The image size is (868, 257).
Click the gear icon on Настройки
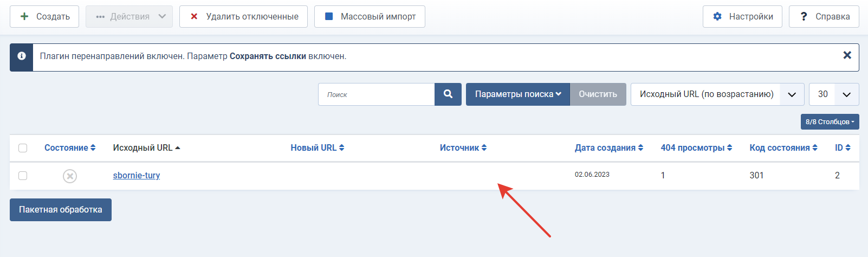pyautogui.click(x=717, y=16)
